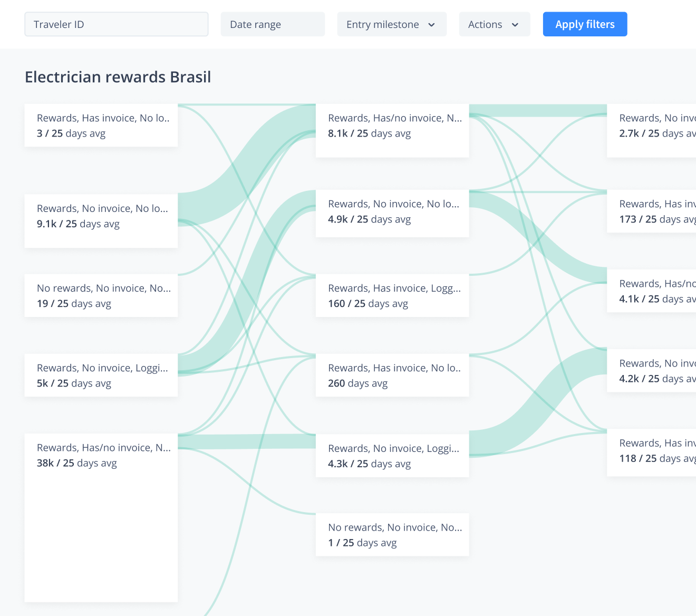Screen dimensions: 696x616
Task: Click the Entry milestone chevron arrow
Action: [x=432, y=25]
